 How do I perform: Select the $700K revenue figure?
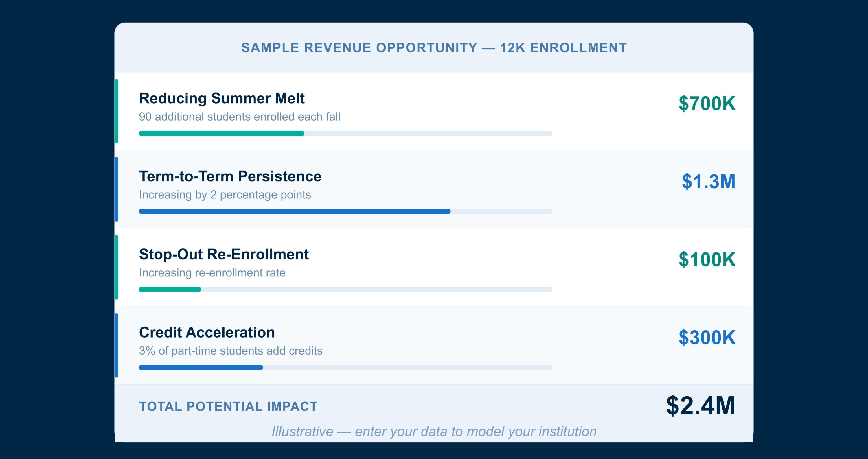(707, 103)
